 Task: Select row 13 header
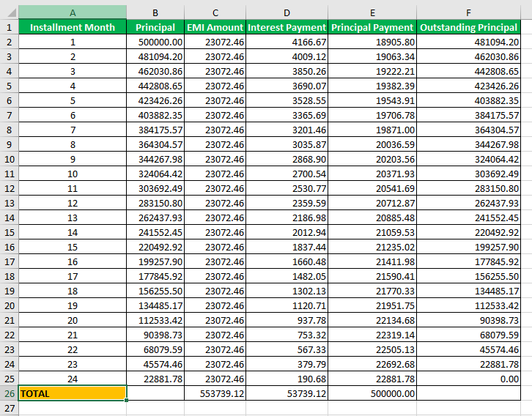[10, 203]
